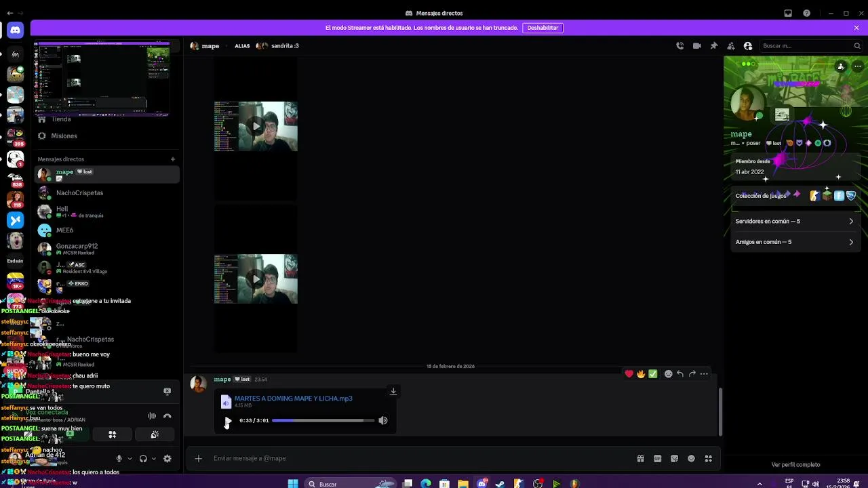Viewport: 868px width, 488px height.
Task: Seek within the audio progress bar
Action: click(x=323, y=421)
